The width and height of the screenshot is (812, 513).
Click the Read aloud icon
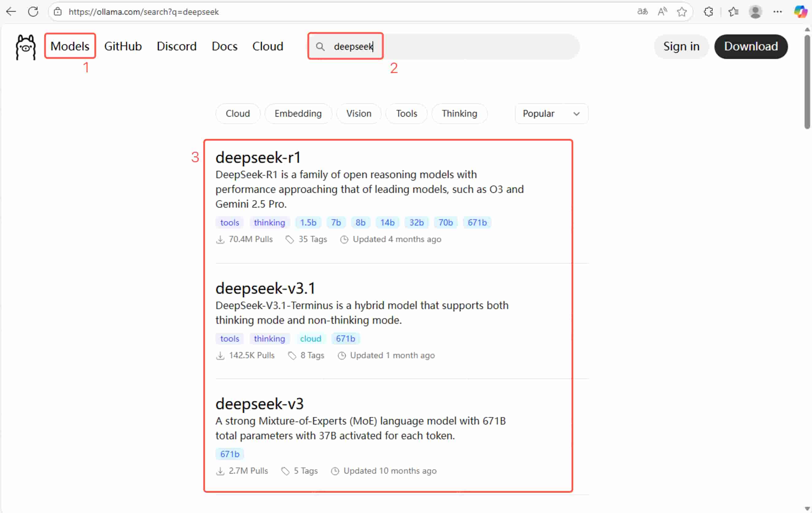tap(662, 11)
